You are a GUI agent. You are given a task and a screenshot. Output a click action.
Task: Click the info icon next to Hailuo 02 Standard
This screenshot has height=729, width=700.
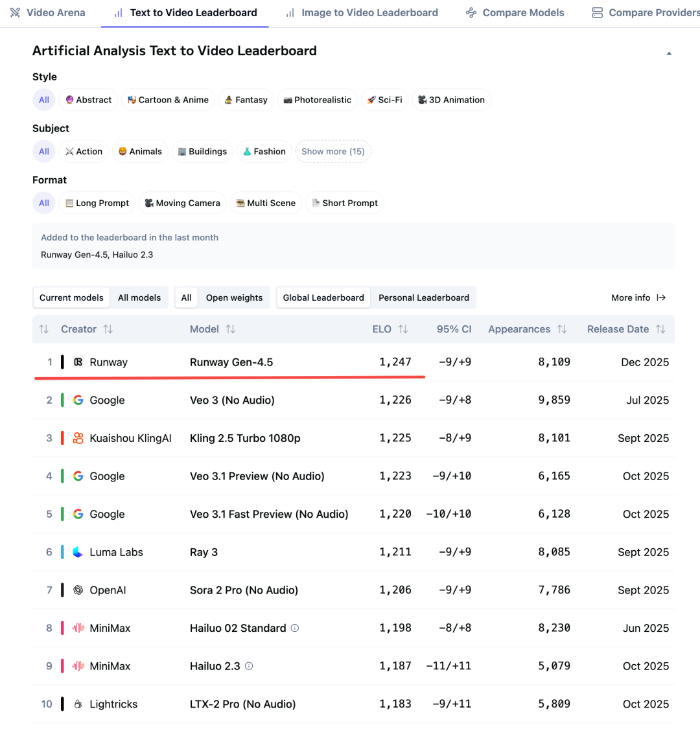[295, 628]
